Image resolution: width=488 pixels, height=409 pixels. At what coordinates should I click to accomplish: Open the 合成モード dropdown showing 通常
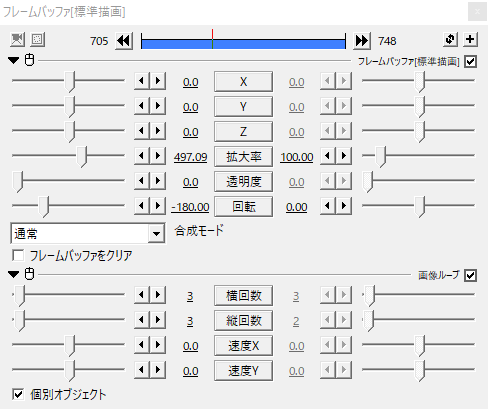coord(88,233)
